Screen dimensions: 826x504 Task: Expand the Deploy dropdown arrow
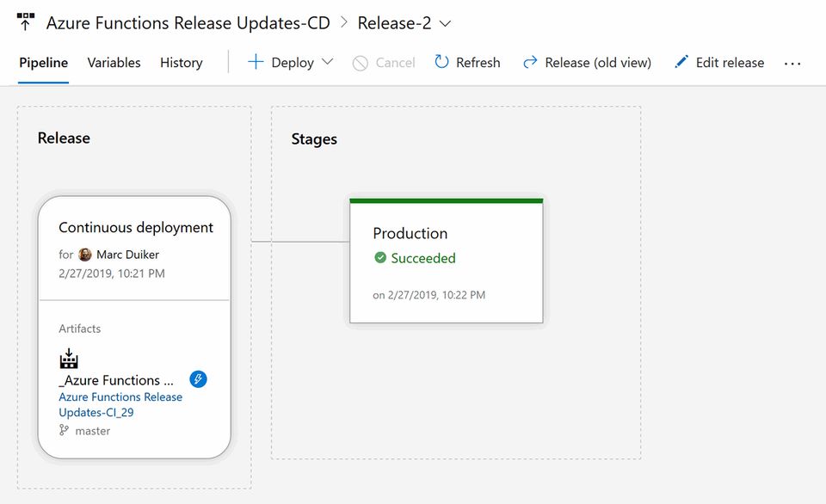click(327, 62)
